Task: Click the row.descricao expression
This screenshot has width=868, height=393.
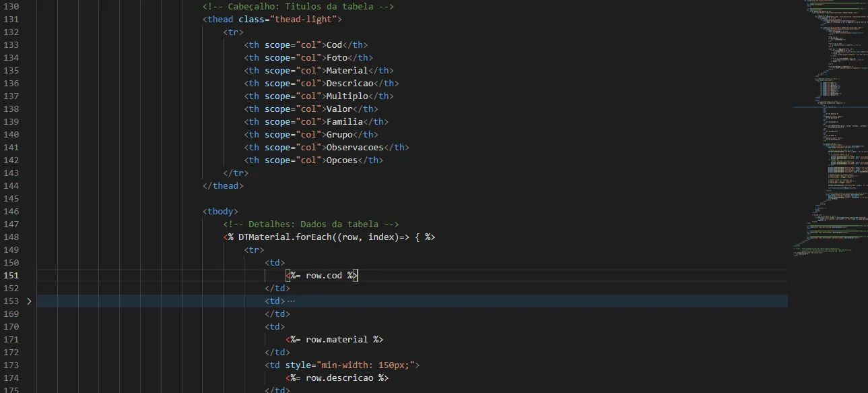Action: pos(339,378)
